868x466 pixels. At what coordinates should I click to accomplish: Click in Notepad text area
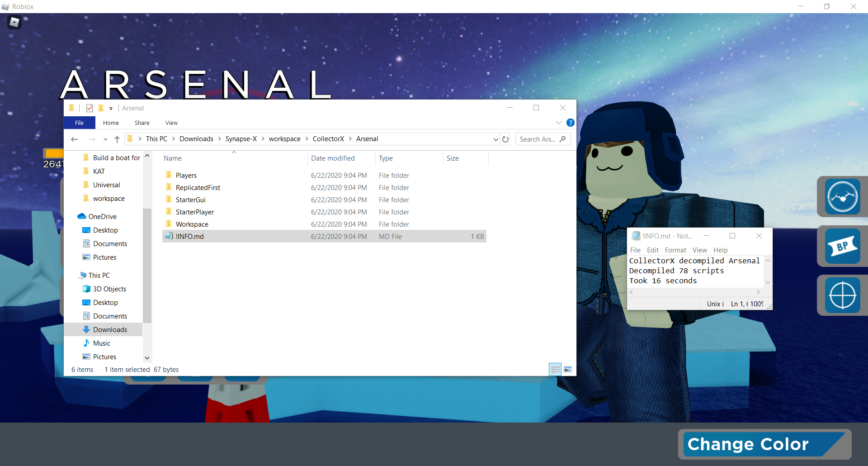696,271
